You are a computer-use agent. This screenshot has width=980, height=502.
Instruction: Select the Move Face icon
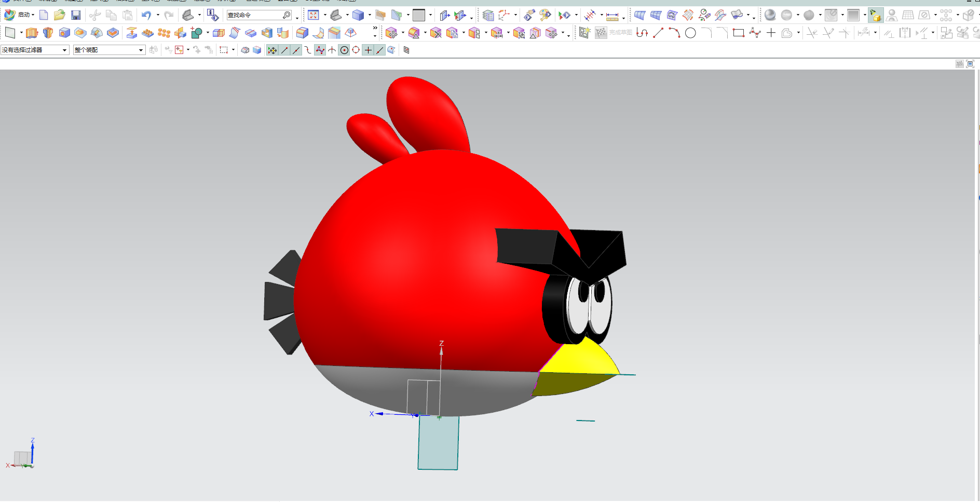click(x=391, y=33)
